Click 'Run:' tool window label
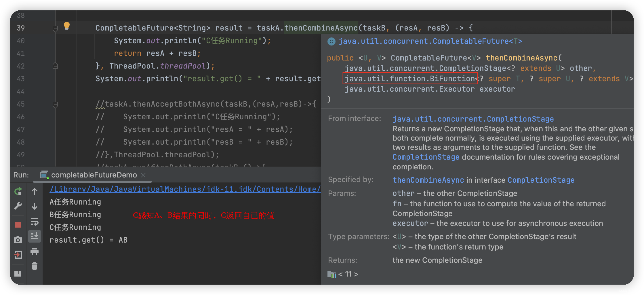Screen dimensions: 644x295 (21, 175)
